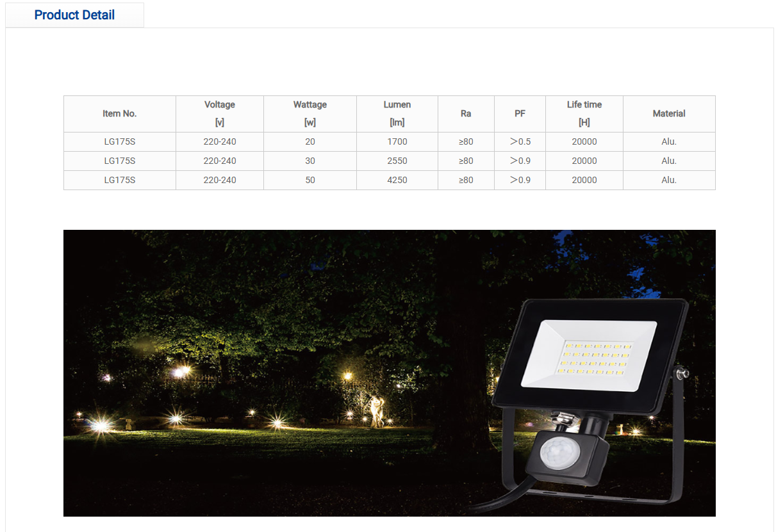Click "LG175S" in the 2550 lumen row

(x=120, y=161)
